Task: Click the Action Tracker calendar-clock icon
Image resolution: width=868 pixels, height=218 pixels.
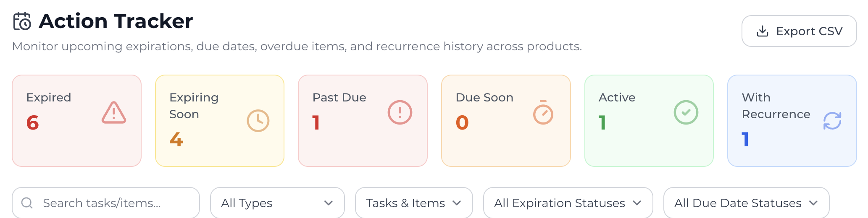Action: click(x=22, y=21)
